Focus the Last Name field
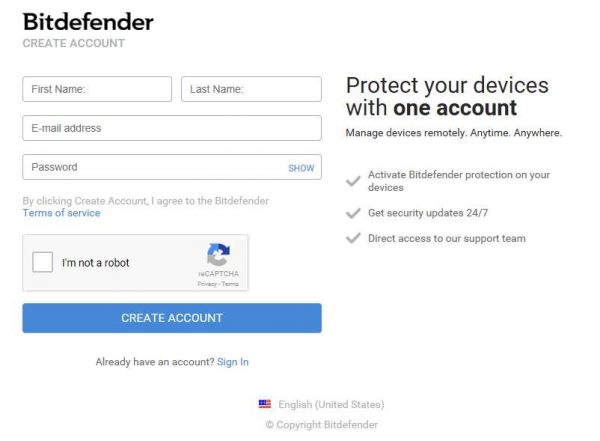Image resolution: width=600 pixels, height=441 pixels. (251, 89)
